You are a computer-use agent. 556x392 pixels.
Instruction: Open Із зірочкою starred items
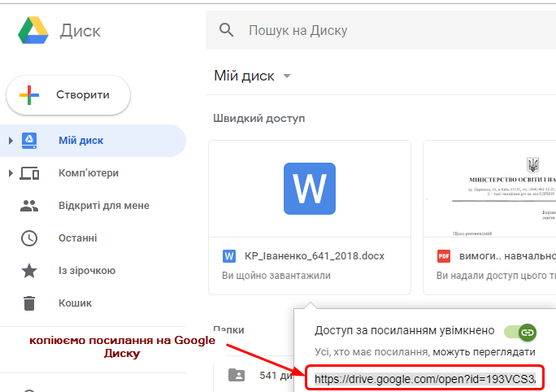[x=86, y=270]
